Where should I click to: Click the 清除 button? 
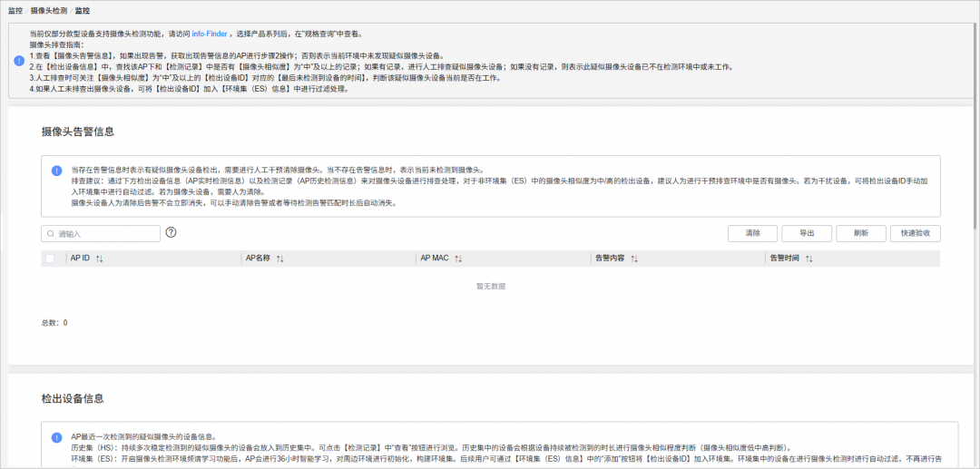pyautogui.click(x=752, y=233)
